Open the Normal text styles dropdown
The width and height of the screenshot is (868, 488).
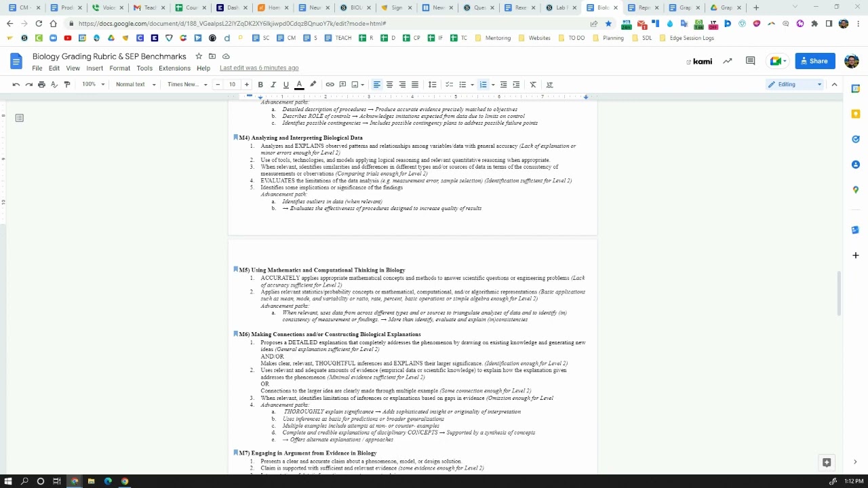136,85
